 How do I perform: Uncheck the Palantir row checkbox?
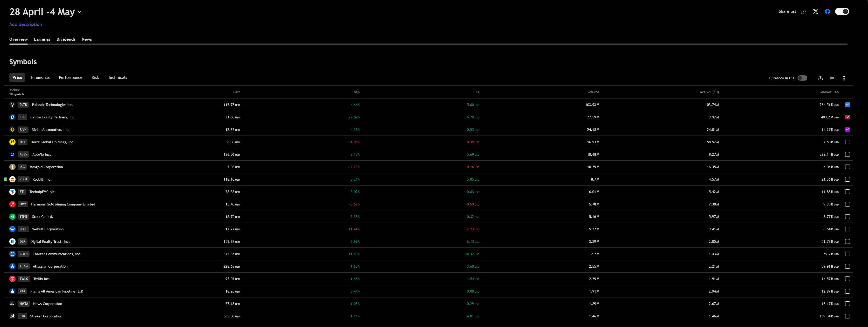(847, 105)
